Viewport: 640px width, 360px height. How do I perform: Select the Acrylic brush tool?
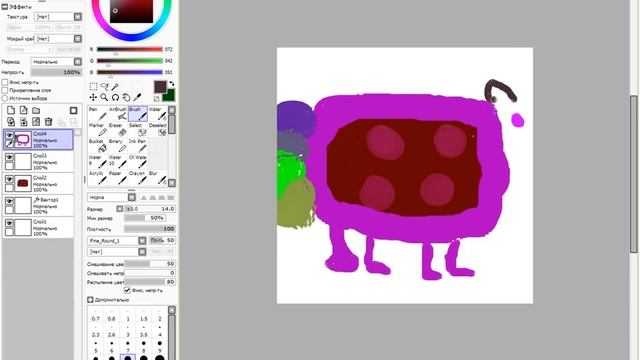coord(98,178)
